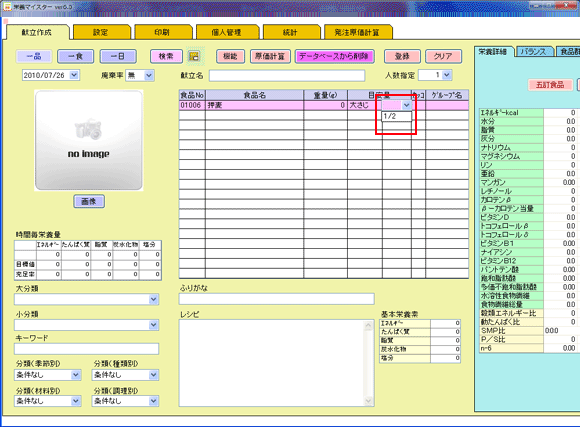Click the 登録 button

pyautogui.click(x=402, y=56)
